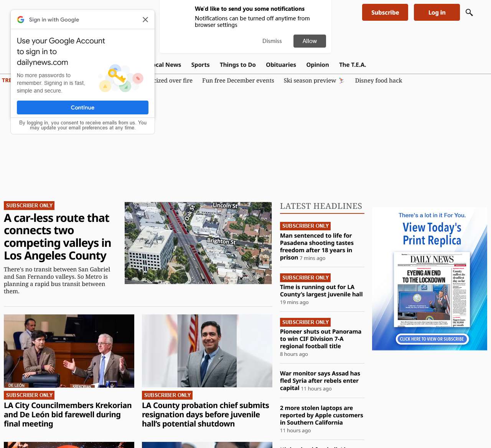The width and height of the screenshot is (491, 448).
Task: Read War monitor says Assad fled Syria story
Action: click(320, 380)
